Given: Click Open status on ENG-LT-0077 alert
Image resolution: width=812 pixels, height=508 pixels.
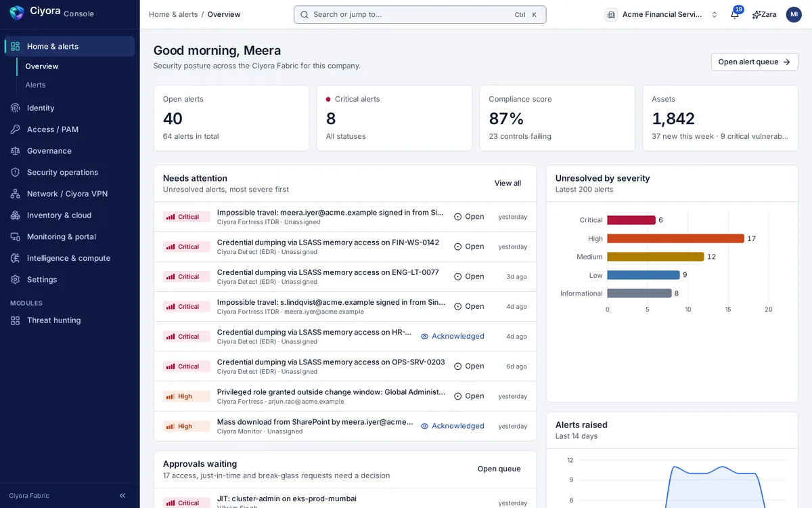Looking at the screenshot, I should point(469,276).
